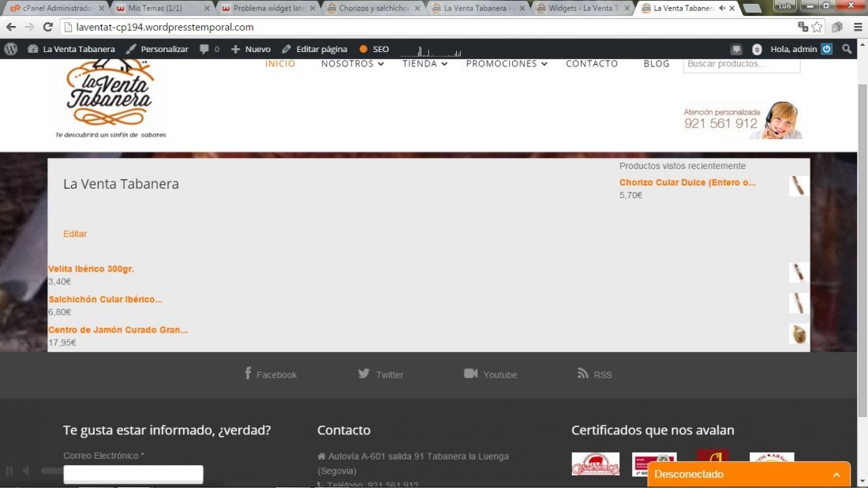868x488 pixels.
Task: Click the Chorizo Cular Dulce thumbnail
Action: tap(798, 186)
